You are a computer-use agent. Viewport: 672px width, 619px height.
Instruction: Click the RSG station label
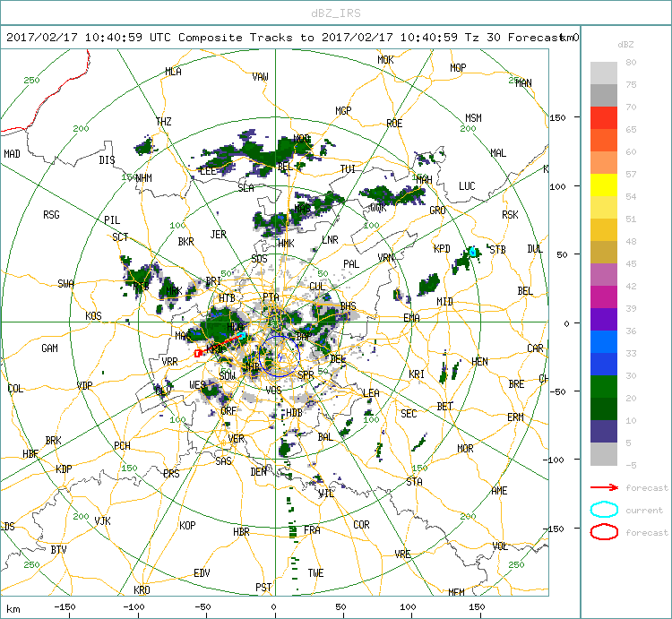[51, 215]
